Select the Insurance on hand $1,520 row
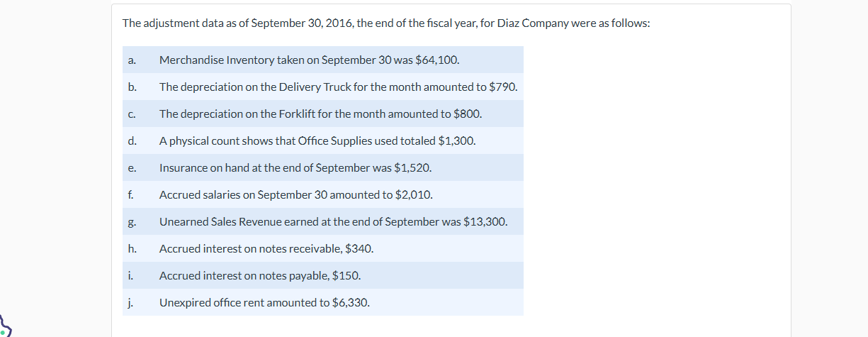Viewport: 868px width, 337px height. tap(323, 167)
